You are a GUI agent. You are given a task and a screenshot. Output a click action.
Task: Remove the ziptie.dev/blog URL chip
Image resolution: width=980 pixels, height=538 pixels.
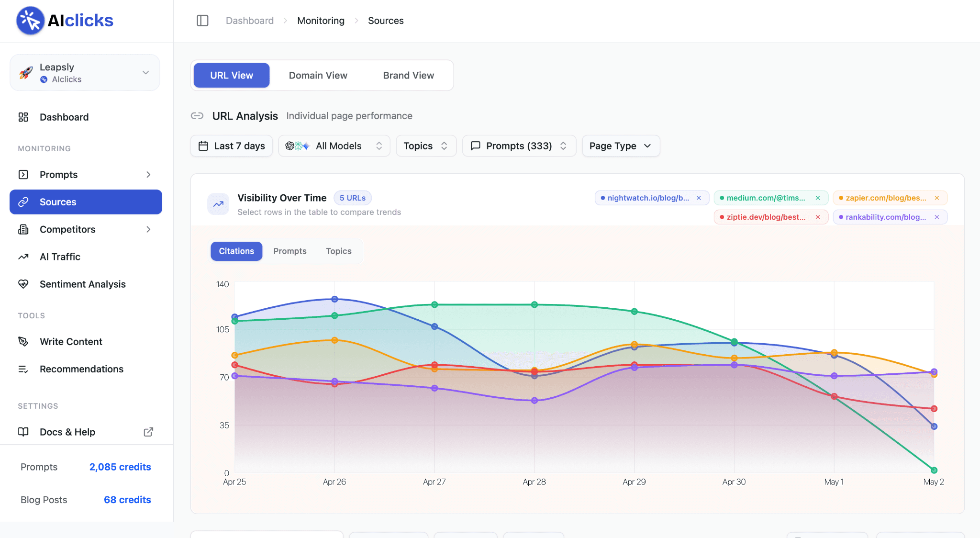[818, 217]
